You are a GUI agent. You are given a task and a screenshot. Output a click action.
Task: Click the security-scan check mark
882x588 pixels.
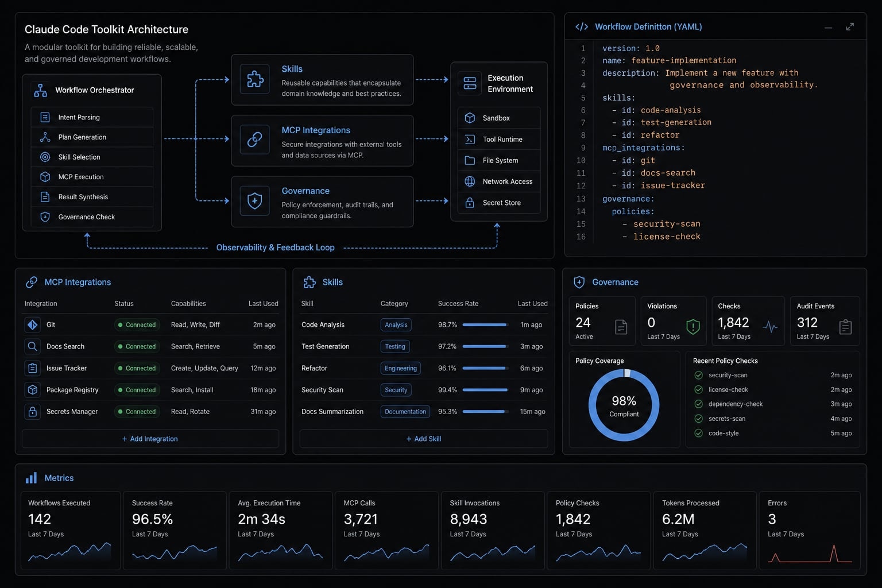[698, 375]
